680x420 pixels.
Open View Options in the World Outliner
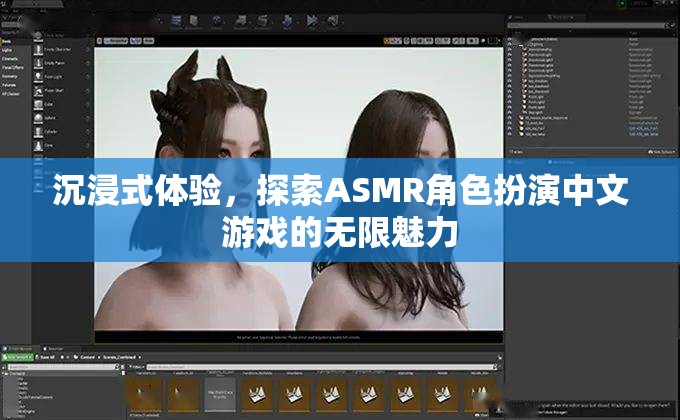pos(661,152)
